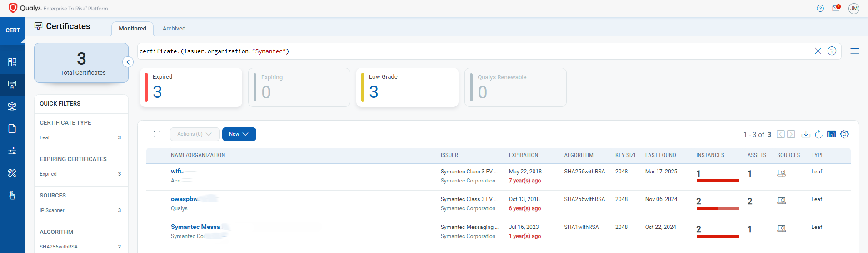Click in the certificate search query field
The width and height of the screenshot is (868, 253).
pyautogui.click(x=473, y=51)
